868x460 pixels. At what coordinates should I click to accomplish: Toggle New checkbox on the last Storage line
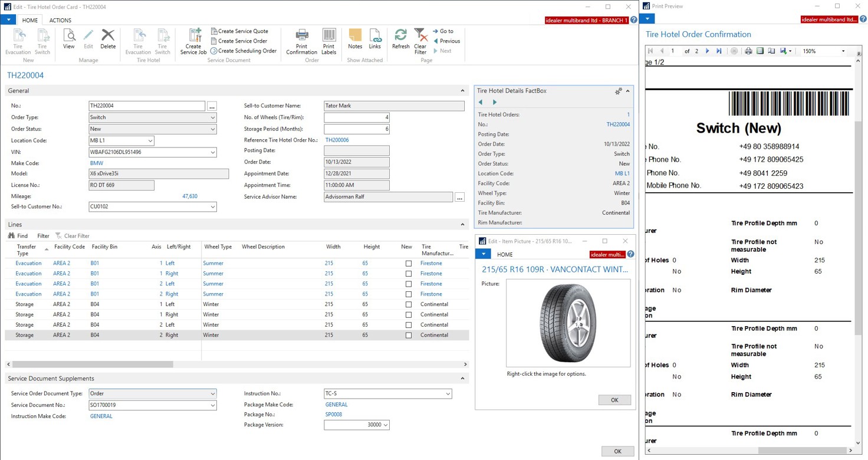(408, 336)
